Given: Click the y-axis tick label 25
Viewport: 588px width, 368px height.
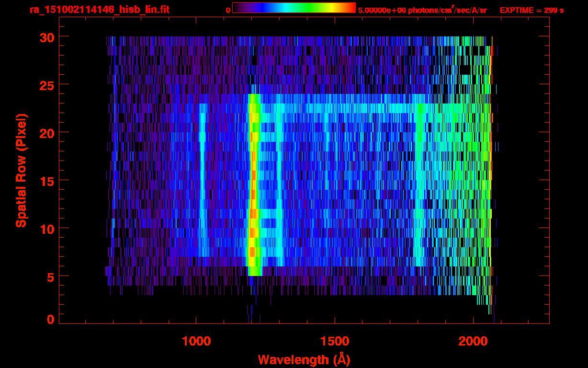Looking at the screenshot, I should click(x=47, y=85).
